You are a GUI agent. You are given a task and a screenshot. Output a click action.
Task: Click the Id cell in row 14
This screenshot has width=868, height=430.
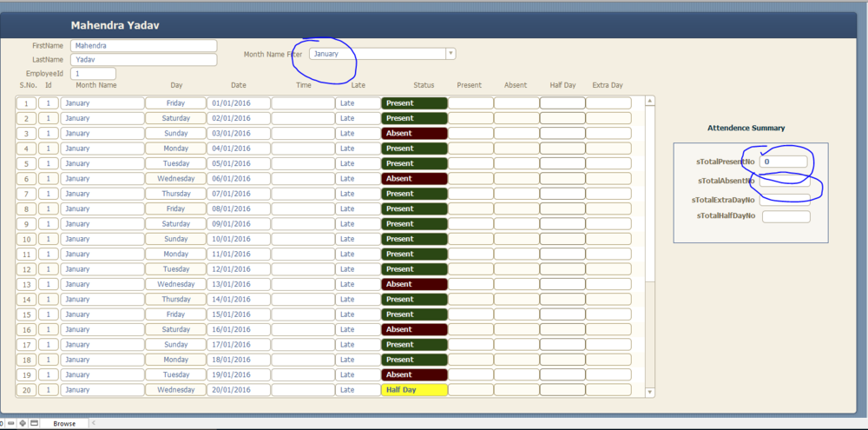pyautogui.click(x=48, y=299)
